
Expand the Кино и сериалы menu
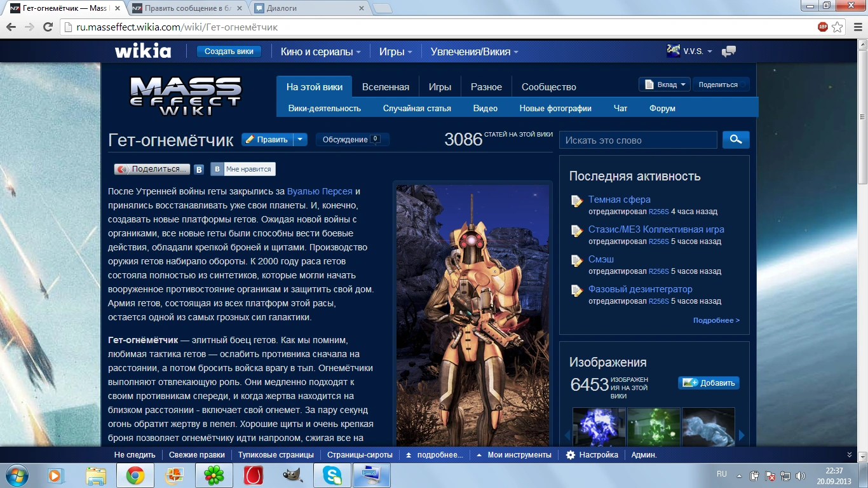[321, 52]
